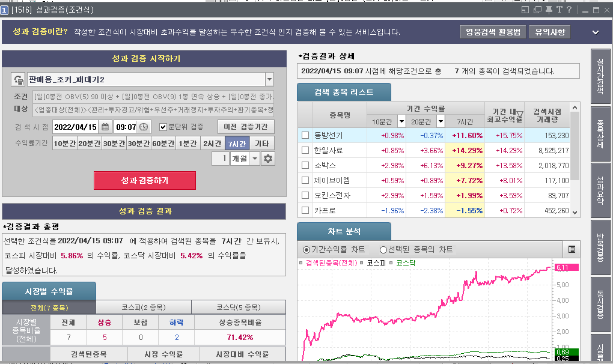Open the 개월 unit dropdown

[x=255, y=159]
